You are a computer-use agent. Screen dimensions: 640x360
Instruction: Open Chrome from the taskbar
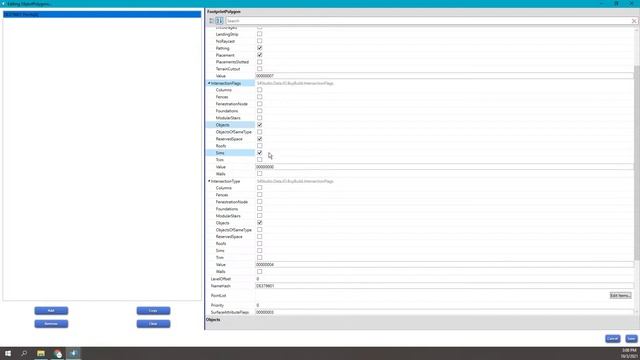coord(58,353)
